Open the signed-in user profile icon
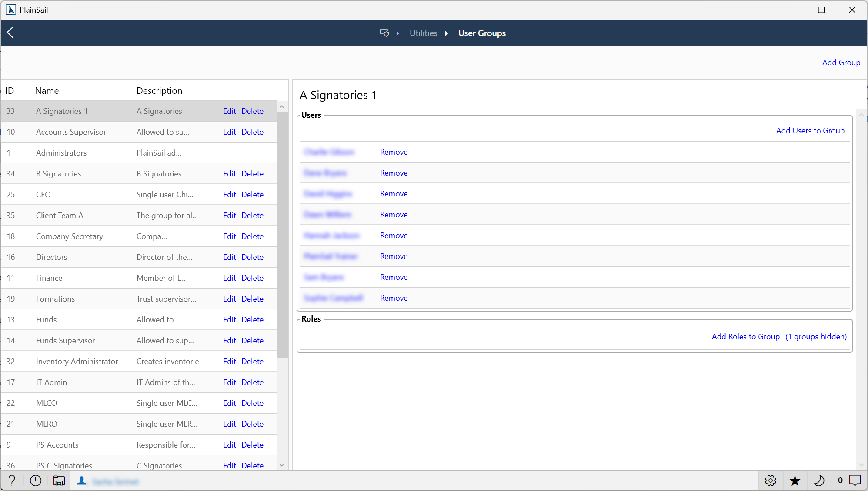This screenshot has height=491, width=868. coord(81,481)
